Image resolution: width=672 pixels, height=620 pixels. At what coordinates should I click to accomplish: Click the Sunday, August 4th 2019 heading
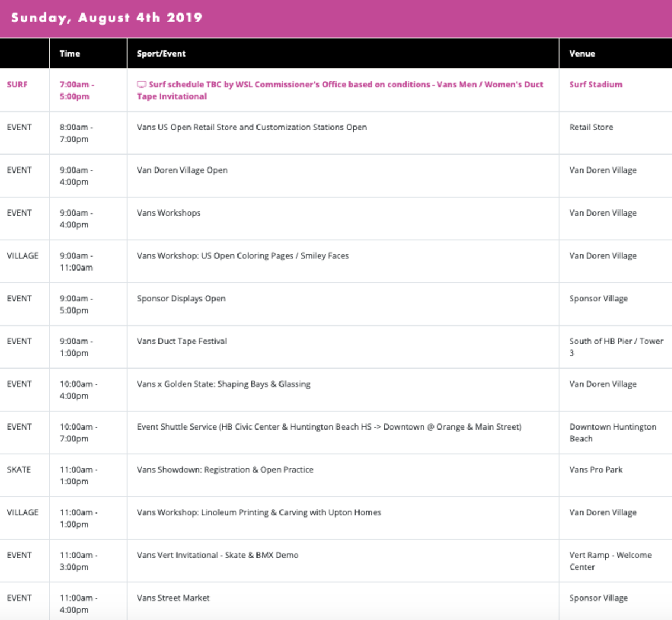(x=107, y=18)
